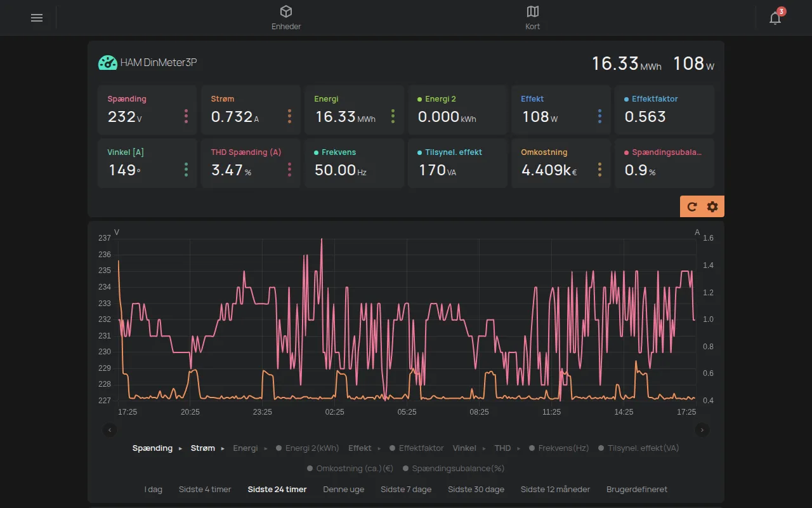Open the three-dot menu on the Spænding 232 V card
Viewport: 812px width, 508px height.
(186, 116)
